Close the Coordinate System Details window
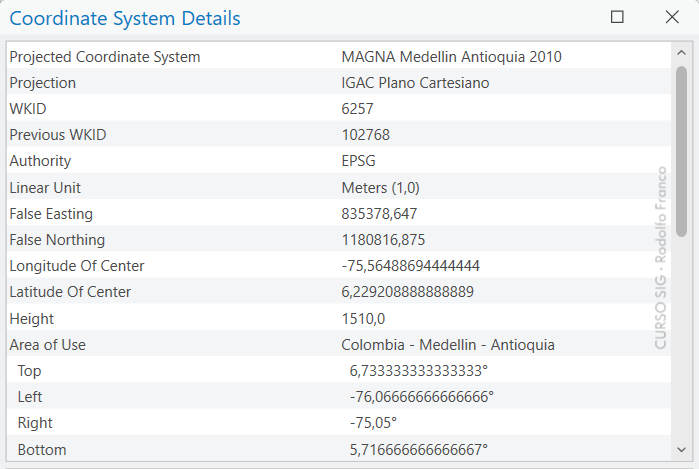The height and width of the screenshot is (469, 699). tap(671, 17)
